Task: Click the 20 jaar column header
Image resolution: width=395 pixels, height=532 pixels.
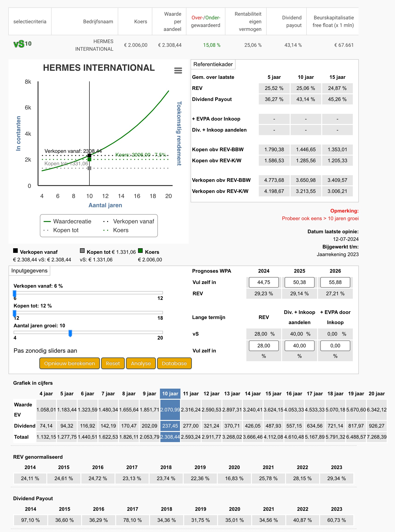Action: coord(377,393)
